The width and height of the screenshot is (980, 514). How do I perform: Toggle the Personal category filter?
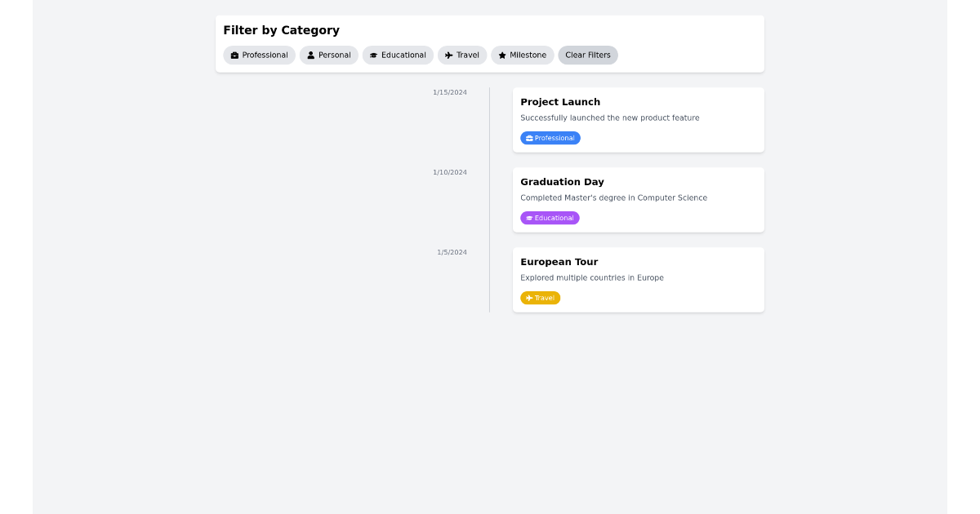[329, 55]
